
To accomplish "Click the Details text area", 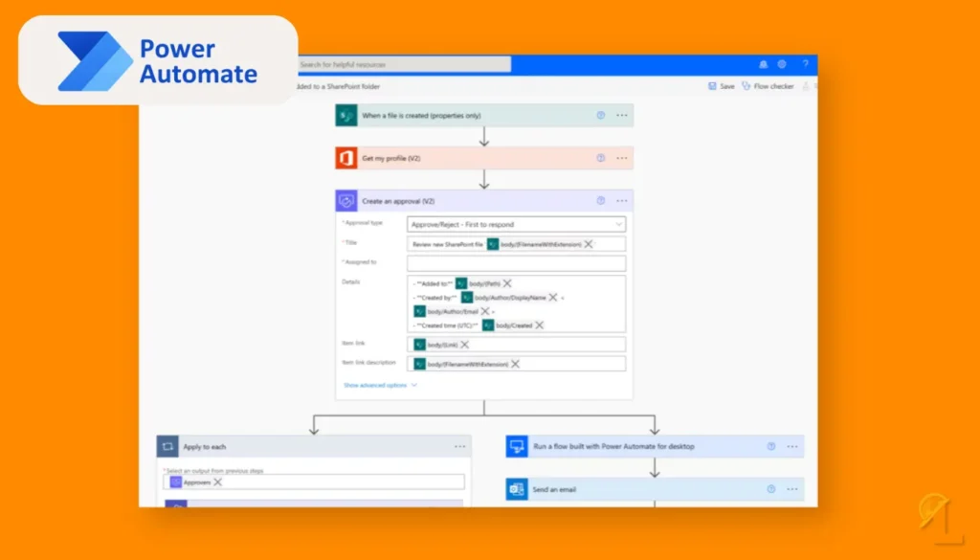I will click(x=516, y=303).
